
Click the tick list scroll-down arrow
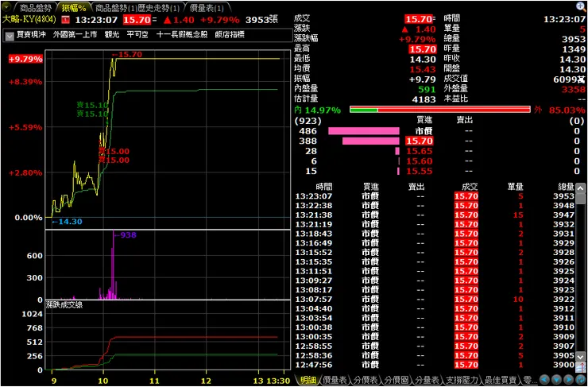pyautogui.click(x=581, y=356)
